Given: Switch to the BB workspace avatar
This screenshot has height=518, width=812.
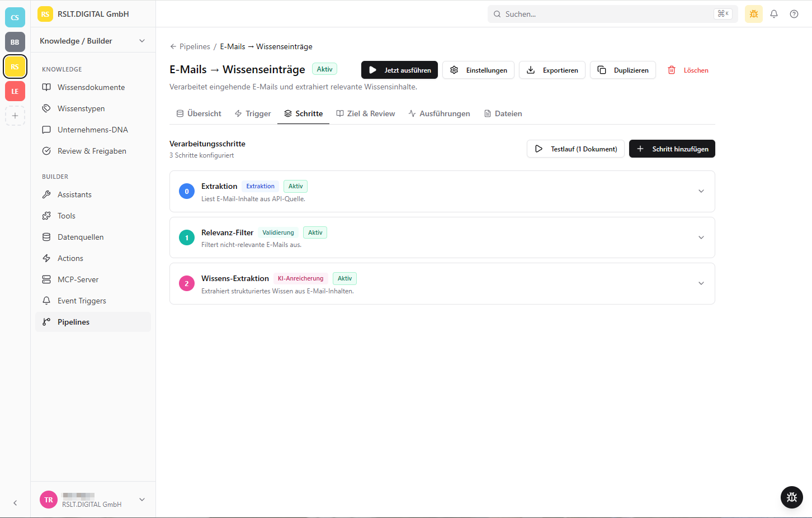Looking at the screenshot, I should coord(15,42).
